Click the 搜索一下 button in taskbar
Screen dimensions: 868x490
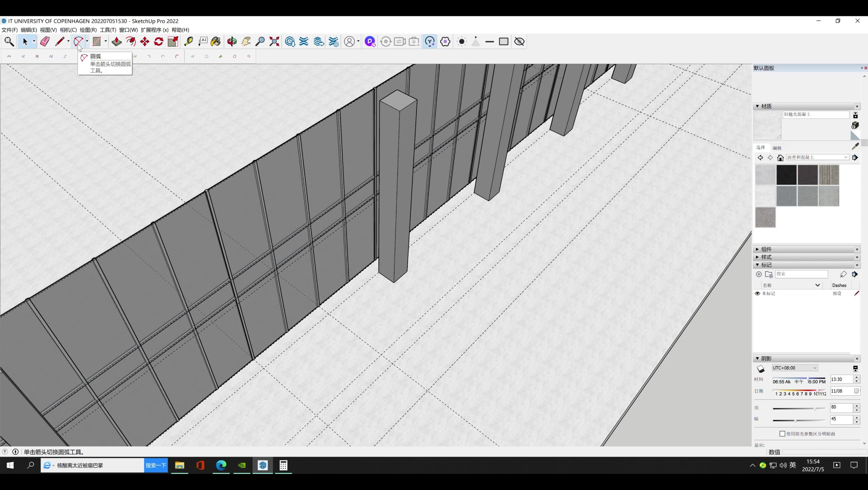156,465
